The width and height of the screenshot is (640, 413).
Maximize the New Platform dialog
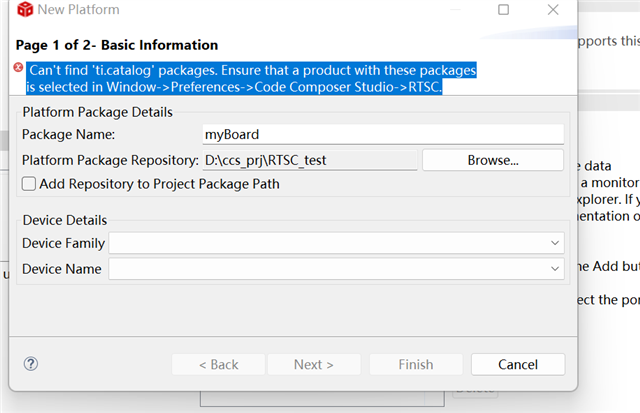pos(503,10)
